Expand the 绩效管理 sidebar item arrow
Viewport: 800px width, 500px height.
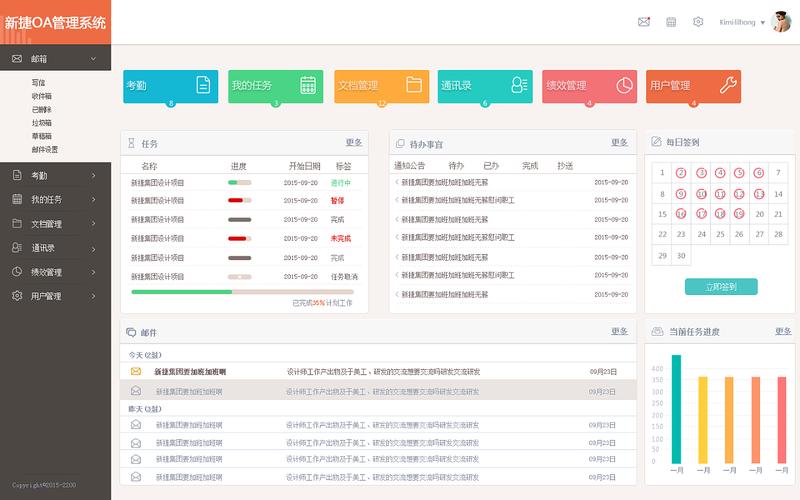click(93, 272)
